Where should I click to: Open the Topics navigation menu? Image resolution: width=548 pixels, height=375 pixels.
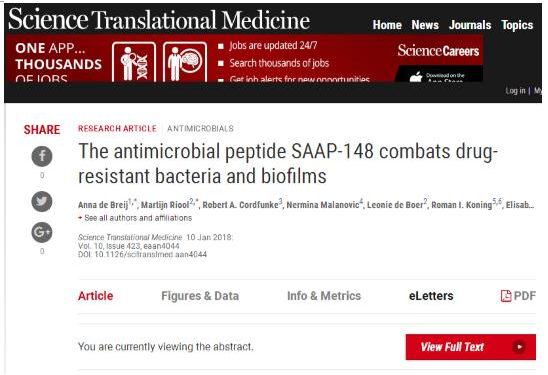click(x=517, y=25)
